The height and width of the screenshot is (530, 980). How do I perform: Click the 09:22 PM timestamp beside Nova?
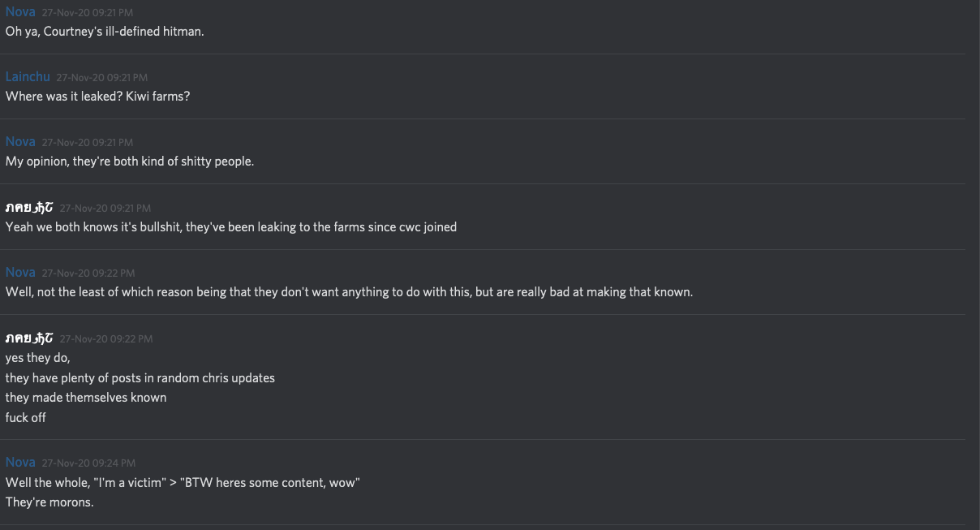point(88,273)
